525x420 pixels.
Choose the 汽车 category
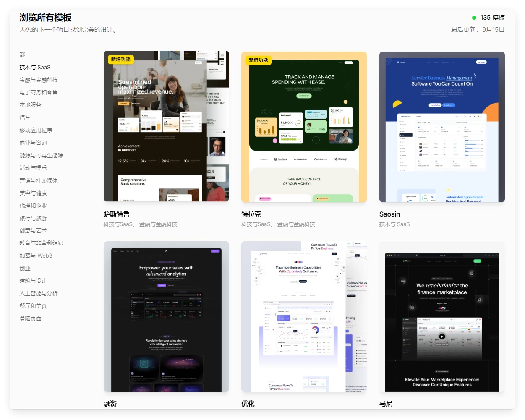tap(25, 117)
